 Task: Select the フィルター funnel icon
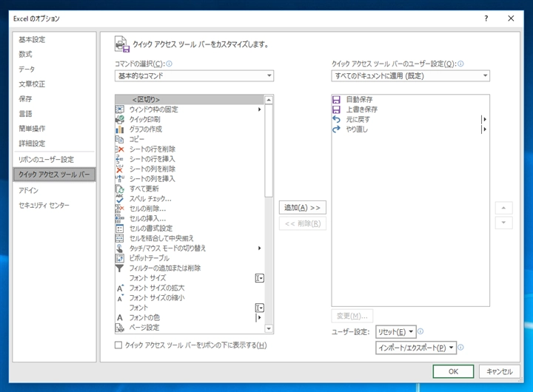(120, 268)
